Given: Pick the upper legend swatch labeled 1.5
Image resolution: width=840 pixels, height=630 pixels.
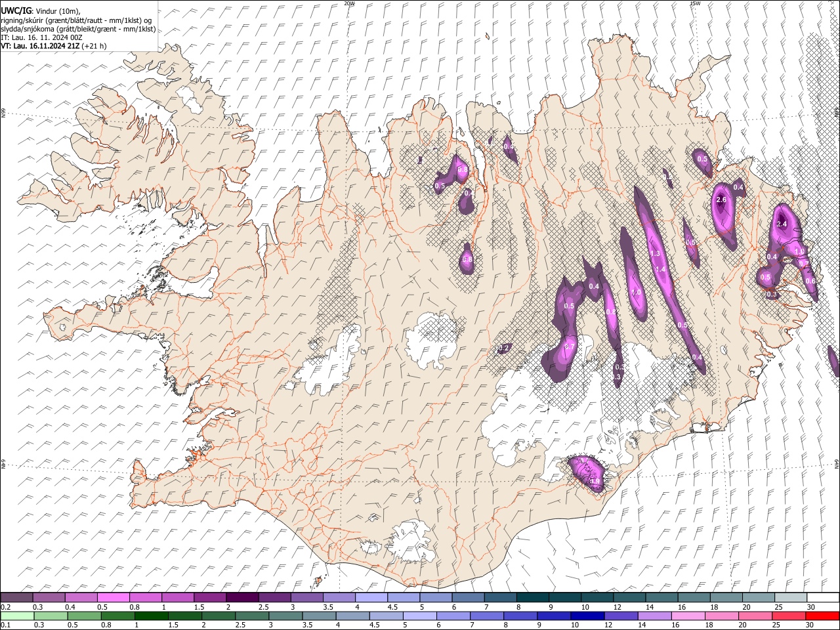Looking at the screenshot, I should pyautogui.click(x=209, y=598).
